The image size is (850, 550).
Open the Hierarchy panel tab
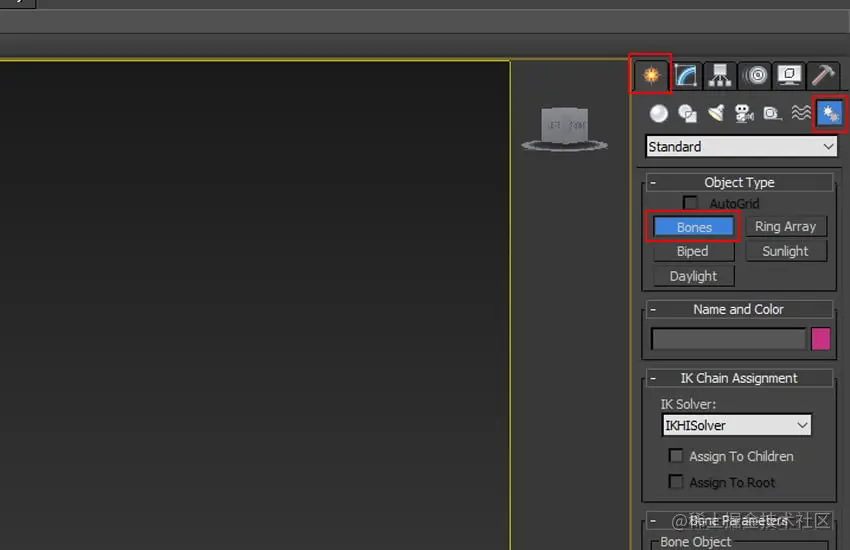(720, 75)
